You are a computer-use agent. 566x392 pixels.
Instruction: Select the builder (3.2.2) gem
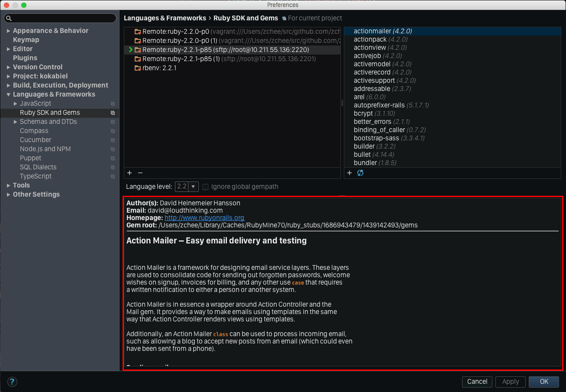[453, 146]
